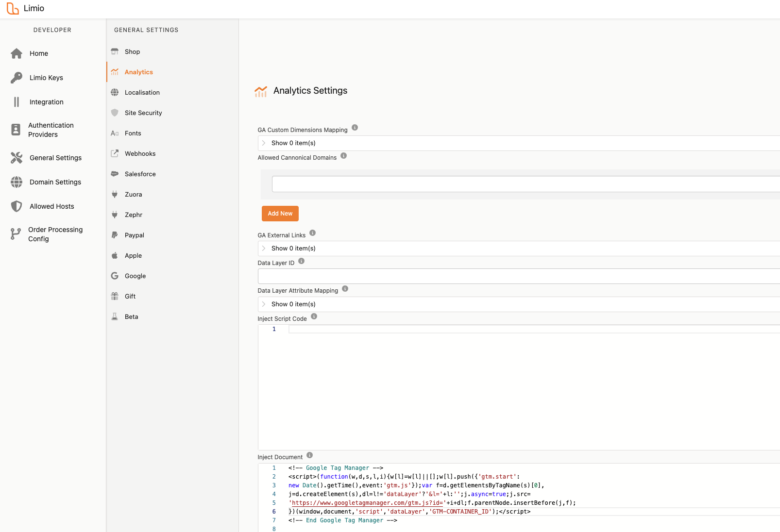The image size is (780, 532).
Task: Click info icon beside Allowed Cannonical Domains
Action: 344,156
